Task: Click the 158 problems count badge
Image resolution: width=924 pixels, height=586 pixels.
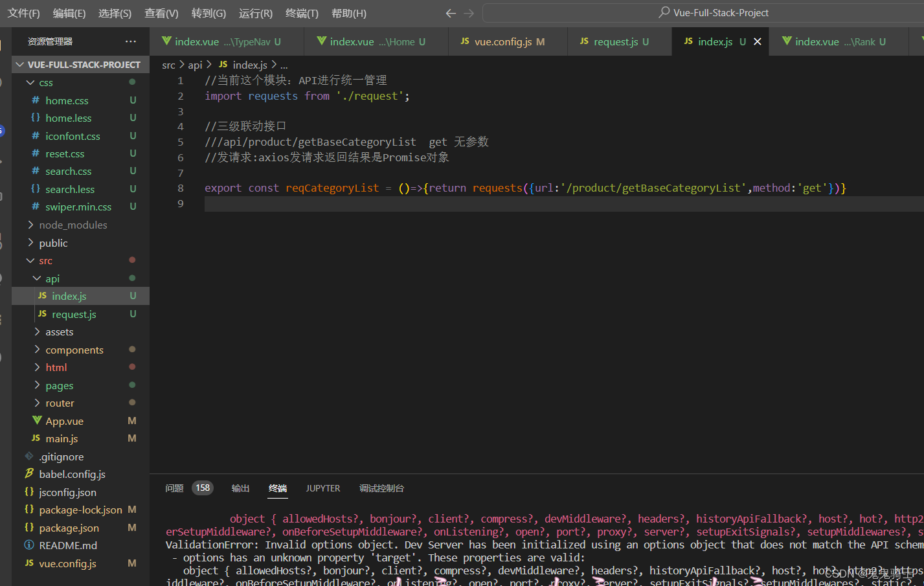Action: tap(203, 488)
